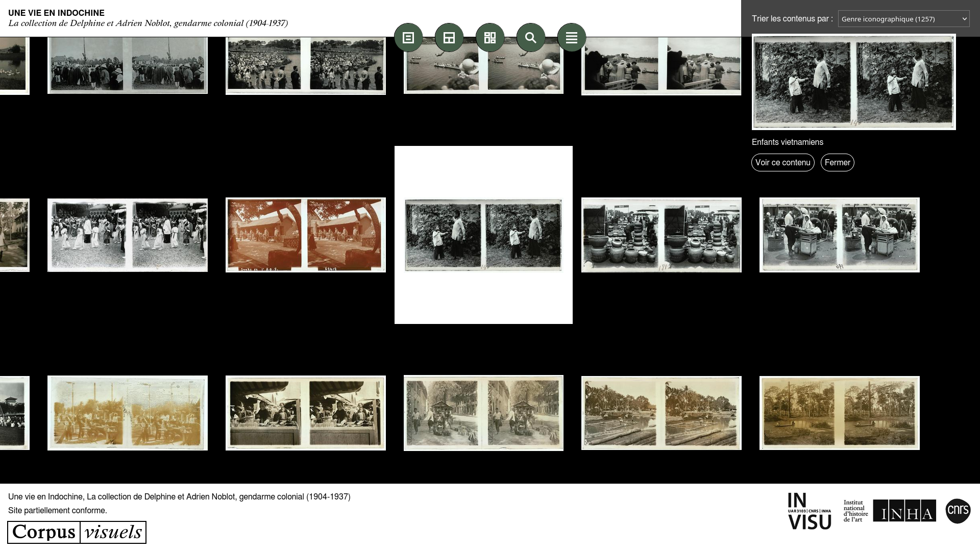
Task: Click the layout-grid round icon button
Action: click(449, 37)
